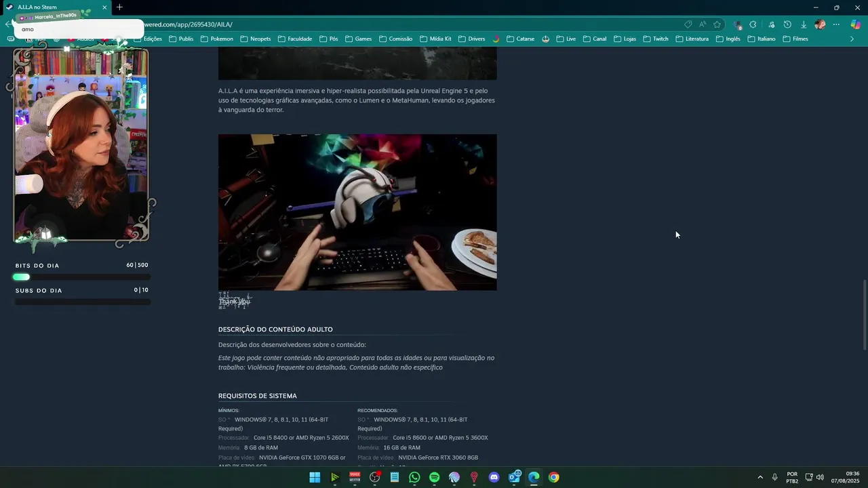Screen dimensions: 868x488
Task: Open the Copilot sidebar icon
Action: click(856, 24)
